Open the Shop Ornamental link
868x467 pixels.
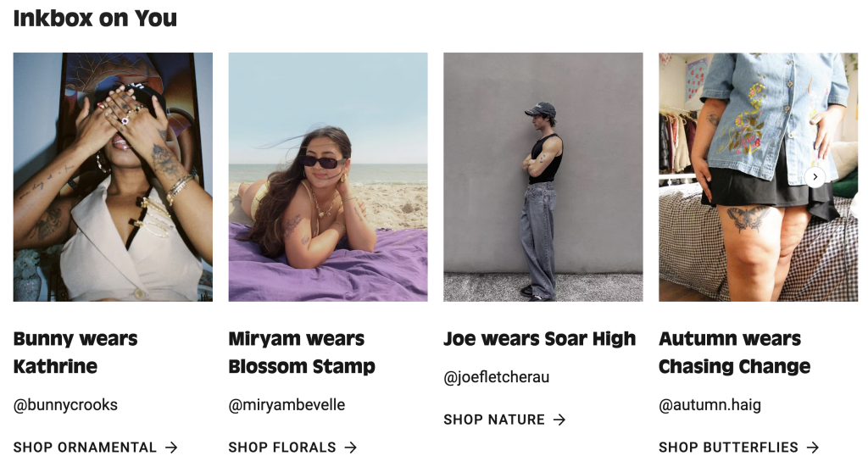(85, 448)
